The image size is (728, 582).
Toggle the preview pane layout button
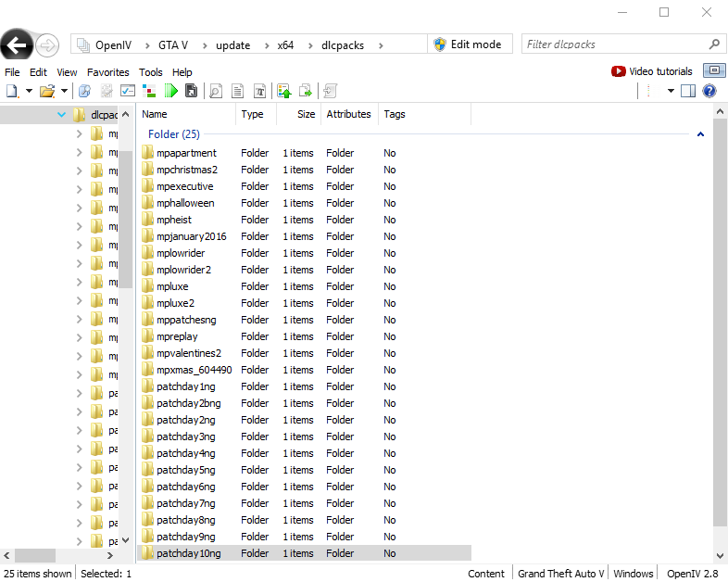(x=688, y=91)
